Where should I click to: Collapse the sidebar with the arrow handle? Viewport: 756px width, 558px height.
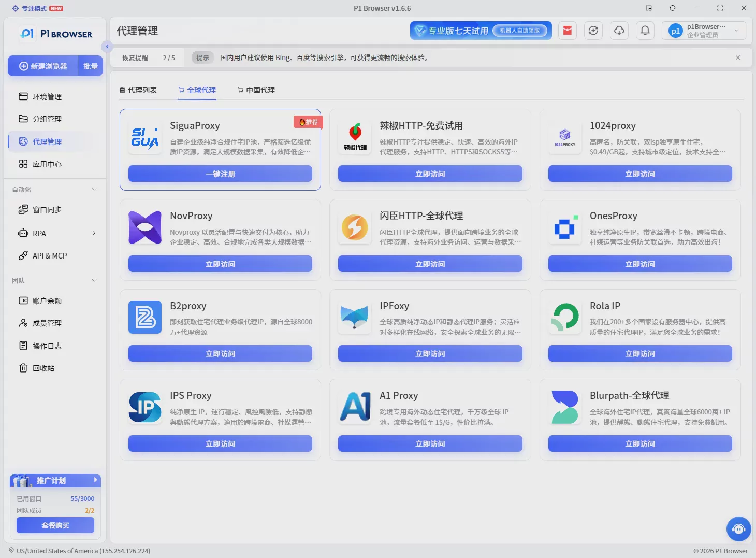pyautogui.click(x=107, y=47)
